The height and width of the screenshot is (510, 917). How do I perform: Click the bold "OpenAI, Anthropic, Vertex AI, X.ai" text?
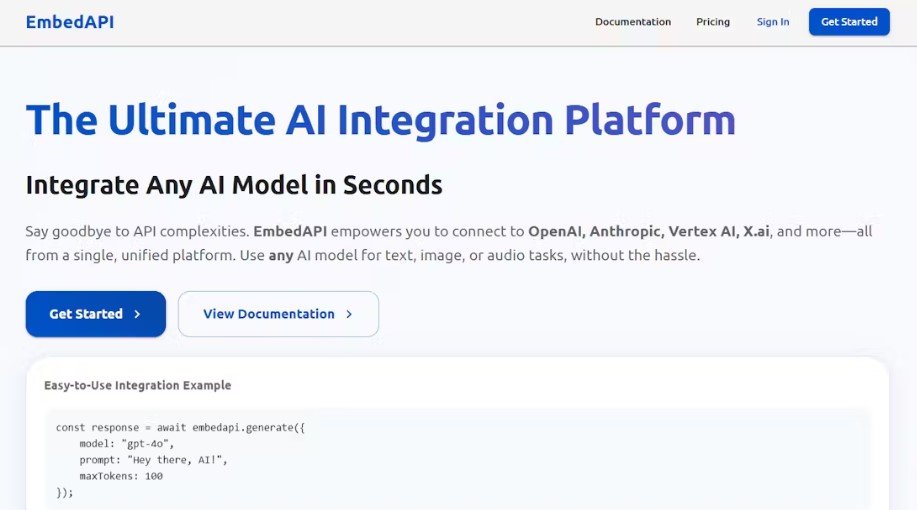(x=649, y=232)
